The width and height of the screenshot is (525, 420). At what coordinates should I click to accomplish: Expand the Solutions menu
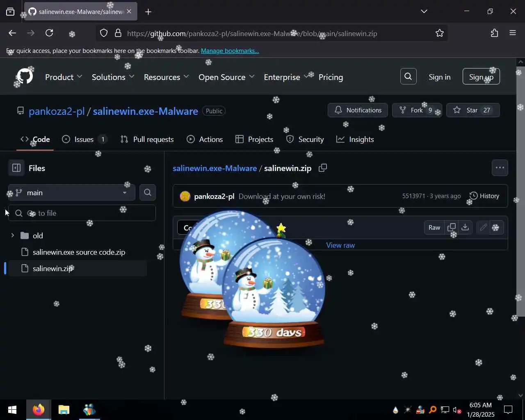tap(113, 77)
